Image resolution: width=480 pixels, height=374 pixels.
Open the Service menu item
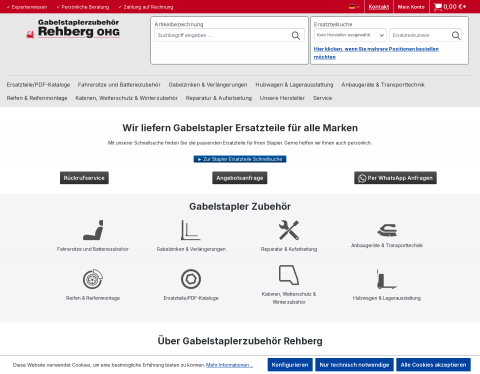[322, 98]
